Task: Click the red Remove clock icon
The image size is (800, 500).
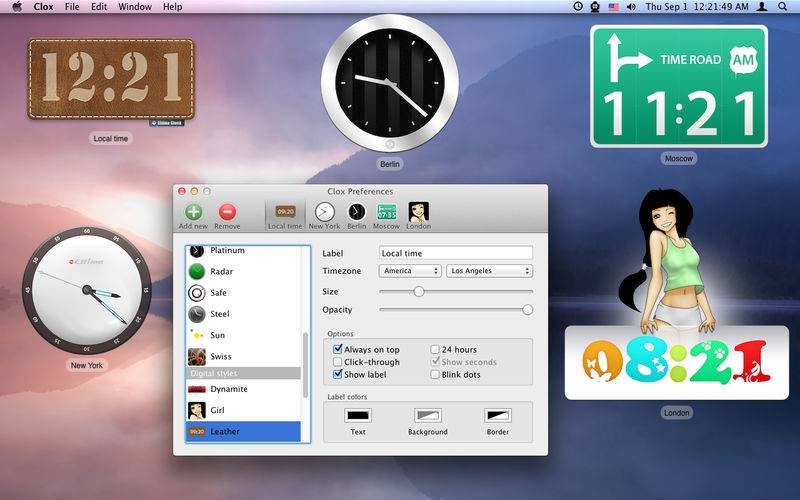Action: tap(227, 212)
